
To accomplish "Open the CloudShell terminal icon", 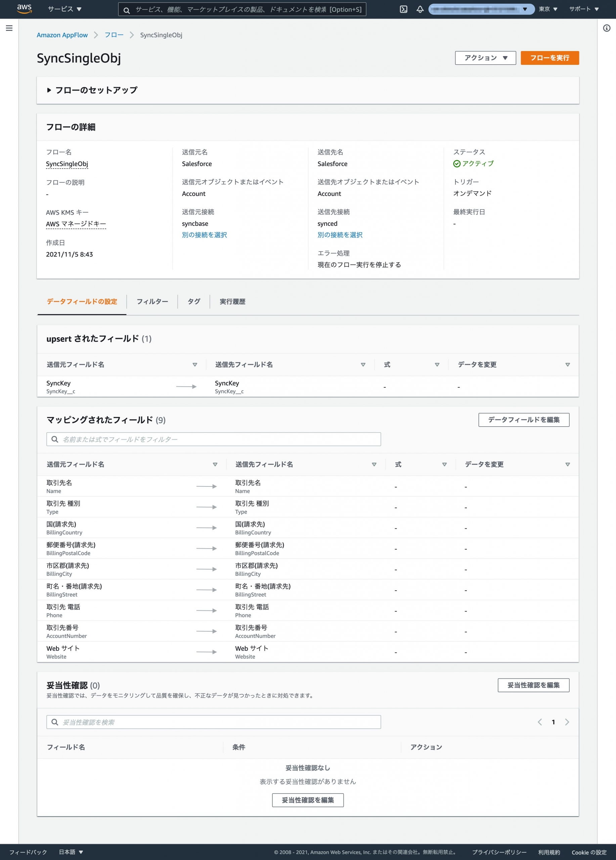I will tap(403, 9).
